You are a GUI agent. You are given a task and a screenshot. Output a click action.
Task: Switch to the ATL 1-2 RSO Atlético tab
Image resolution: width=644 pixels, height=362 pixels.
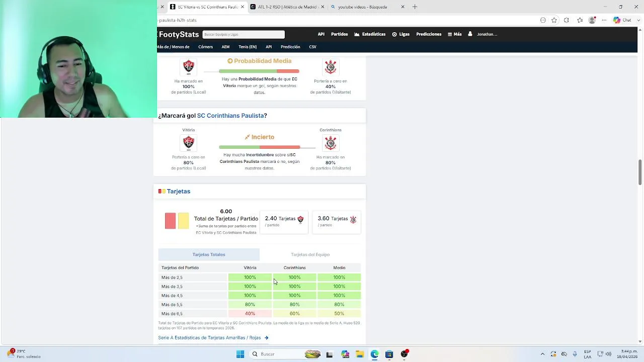coord(287,7)
